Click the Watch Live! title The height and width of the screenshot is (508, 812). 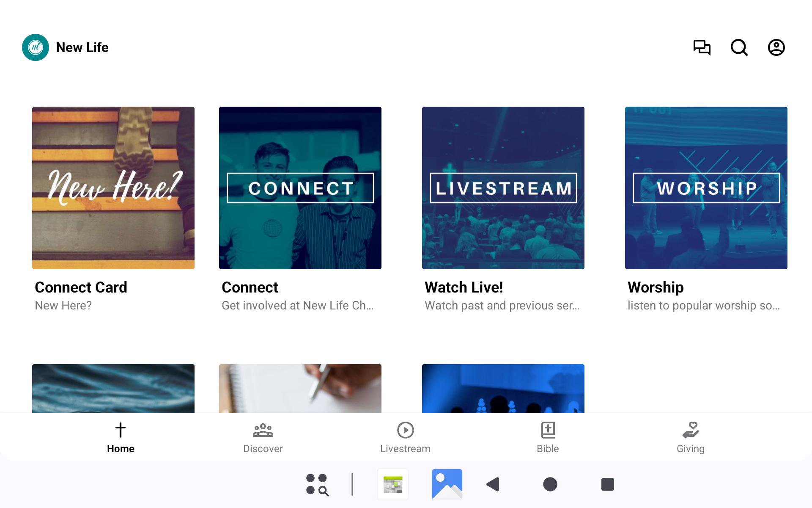tap(464, 287)
